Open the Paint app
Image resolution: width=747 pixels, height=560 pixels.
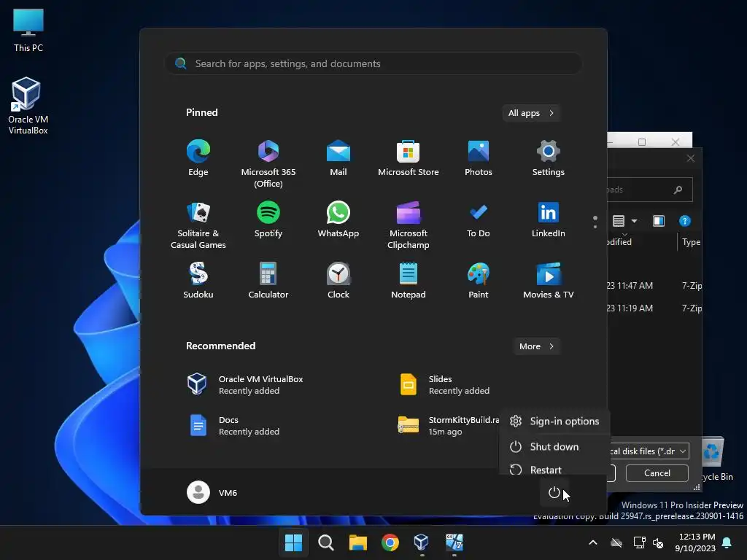pos(479,281)
